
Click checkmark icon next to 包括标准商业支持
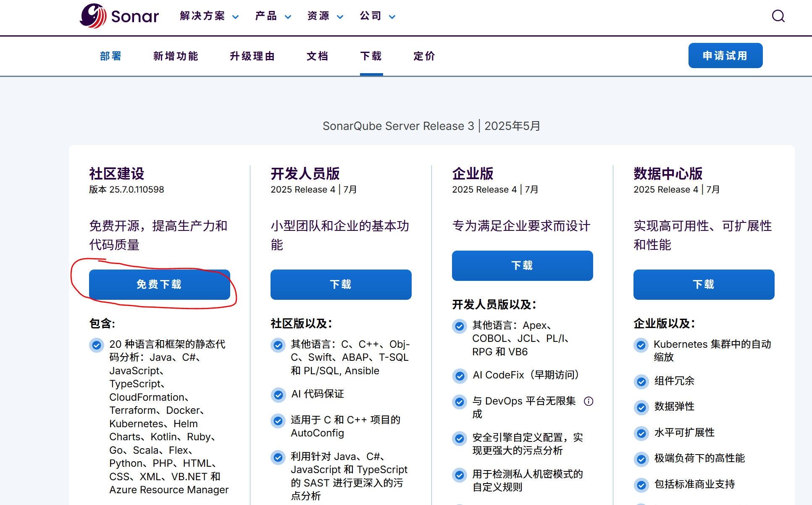pos(641,485)
